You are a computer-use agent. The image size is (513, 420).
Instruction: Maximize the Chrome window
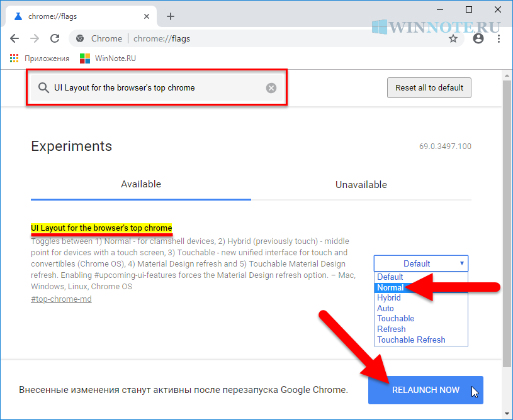pos(469,10)
